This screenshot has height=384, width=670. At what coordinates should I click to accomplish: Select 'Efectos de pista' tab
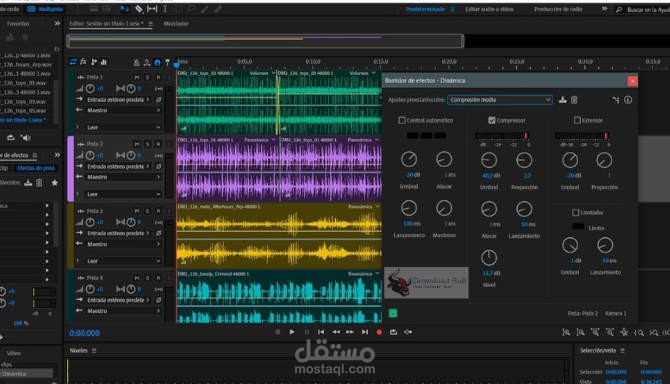coord(36,168)
